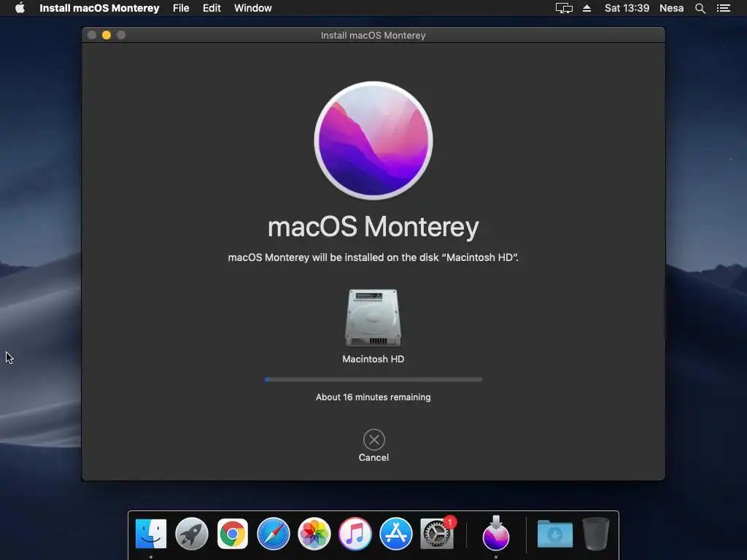
Task: Open the Downloads folder in Dock
Action: (555, 534)
